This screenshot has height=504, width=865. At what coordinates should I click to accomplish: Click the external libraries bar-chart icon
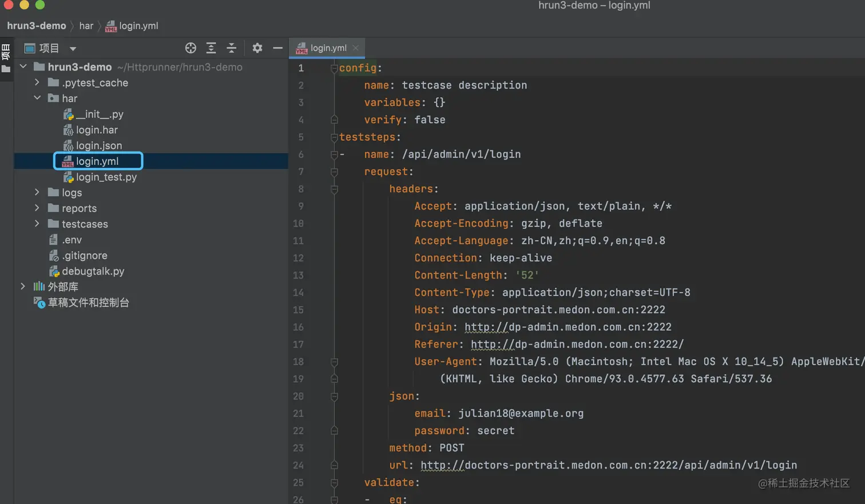[39, 286]
